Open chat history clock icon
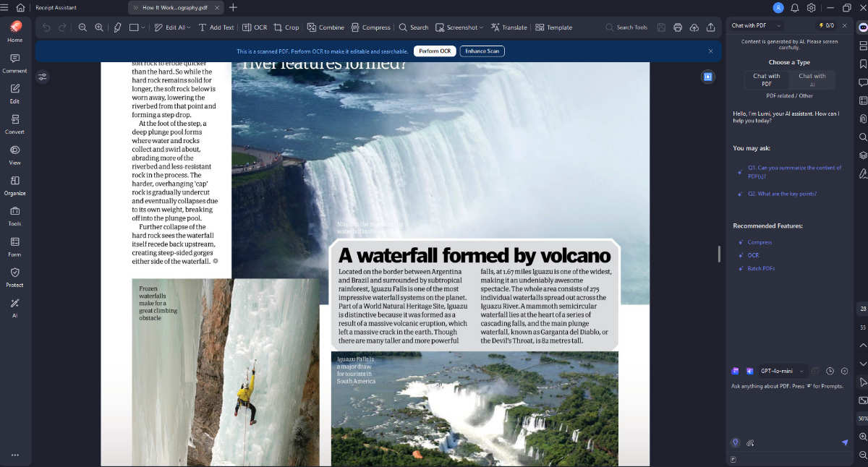Image resolution: width=868 pixels, height=467 pixels. 830,371
